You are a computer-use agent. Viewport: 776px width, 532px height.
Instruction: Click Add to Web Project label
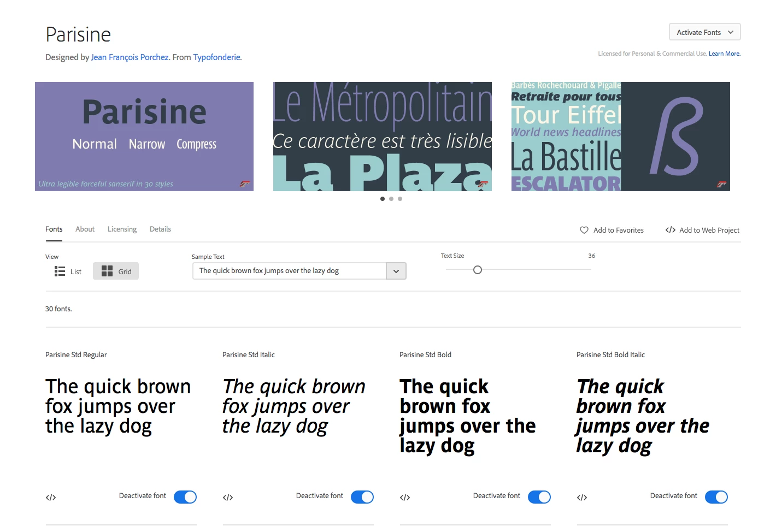709,230
